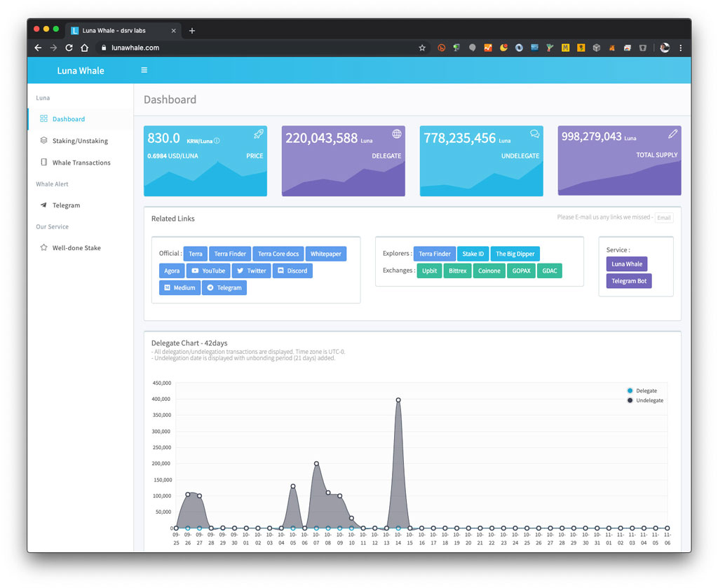Reload the lunawhale.com page
Viewport: 718px width, 588px height.
(69, 48)
